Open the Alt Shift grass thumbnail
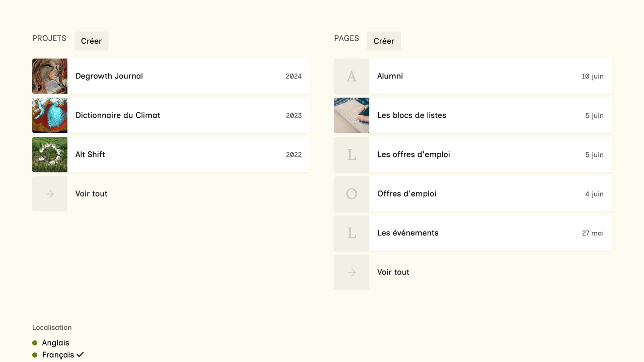Viewport: 644px width, 362px height. click(50, 154)
